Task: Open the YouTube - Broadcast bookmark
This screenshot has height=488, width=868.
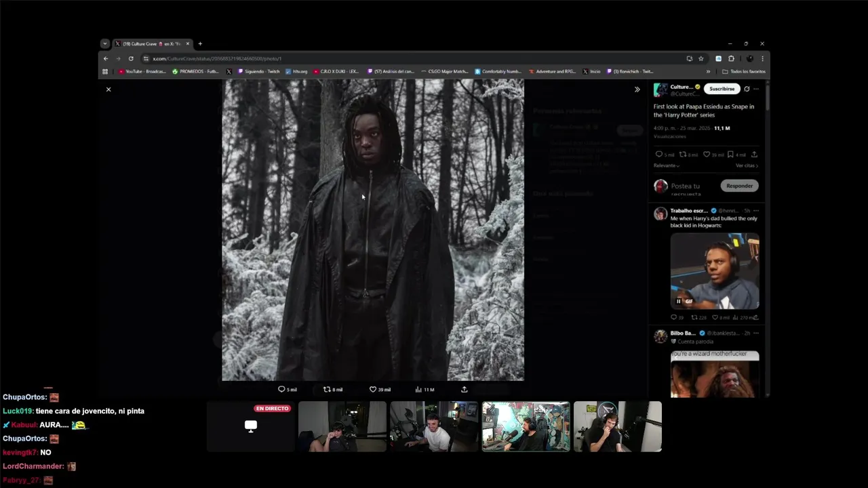Action: coord(141,71)
